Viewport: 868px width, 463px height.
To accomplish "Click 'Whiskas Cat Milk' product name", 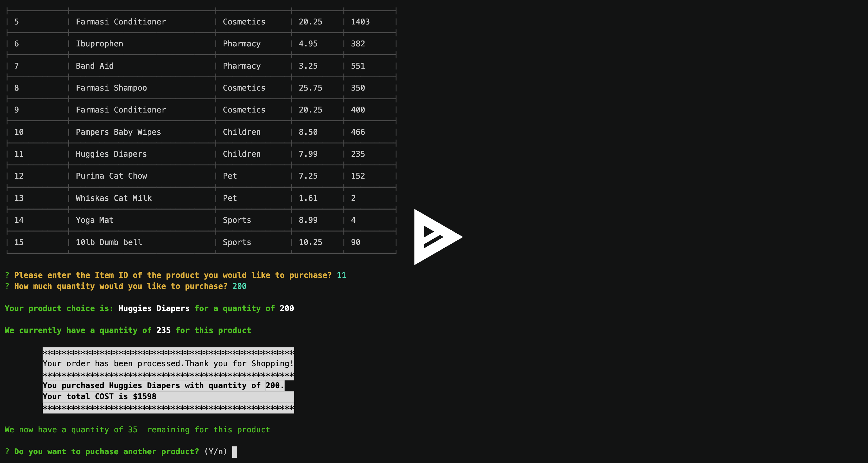I will click(114, 198).
